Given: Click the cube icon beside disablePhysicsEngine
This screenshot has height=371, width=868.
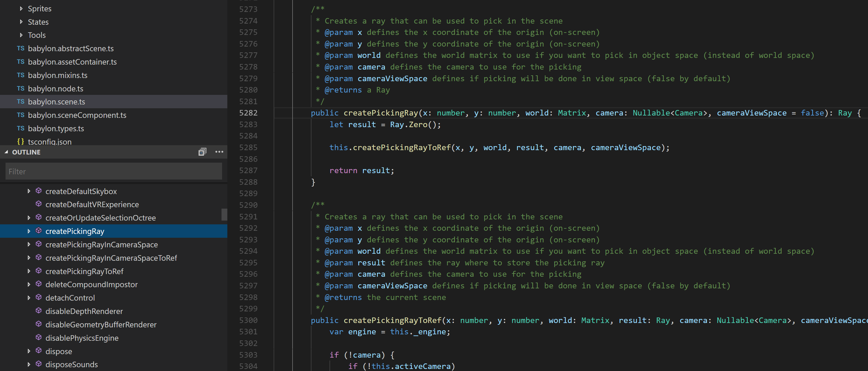Looking at the screenshot, I should (x=39, y=337).
